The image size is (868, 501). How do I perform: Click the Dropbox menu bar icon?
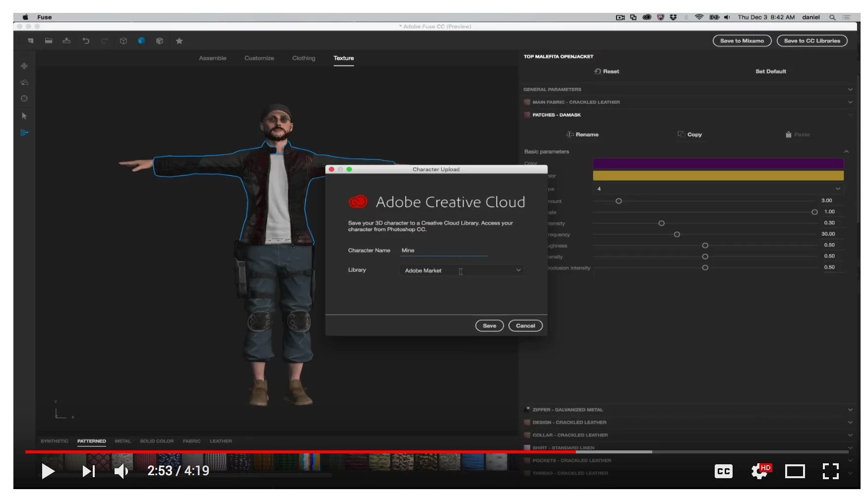(x=673, y=17)
